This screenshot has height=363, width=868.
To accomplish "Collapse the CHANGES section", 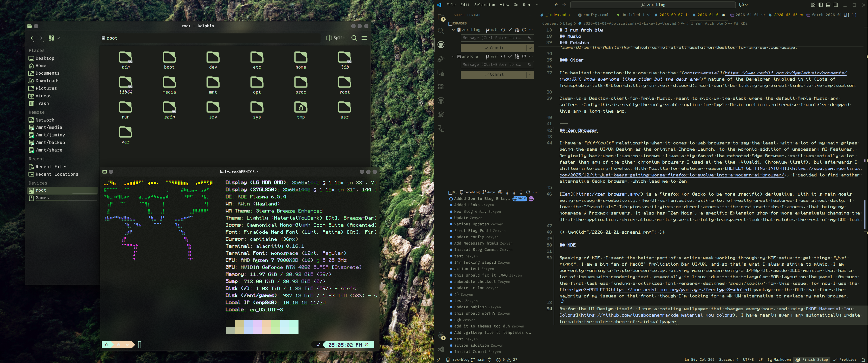I will click(450, 24).
